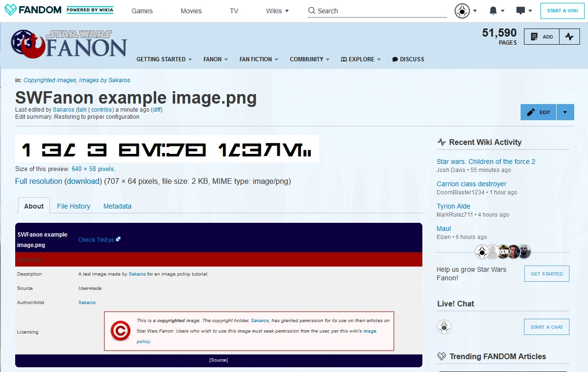Open the diff link
Image resolution: width=588 pixels, height=372 pixels.
[157, 110]
